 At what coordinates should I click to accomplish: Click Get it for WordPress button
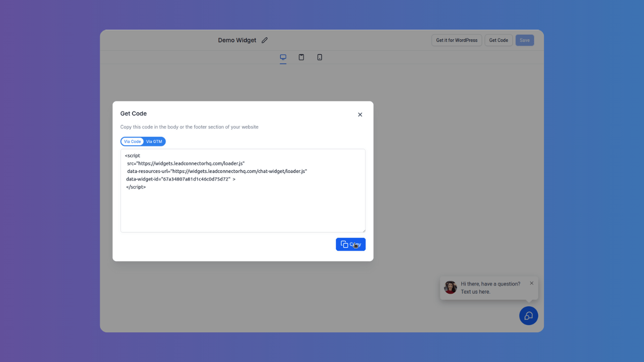457,40
